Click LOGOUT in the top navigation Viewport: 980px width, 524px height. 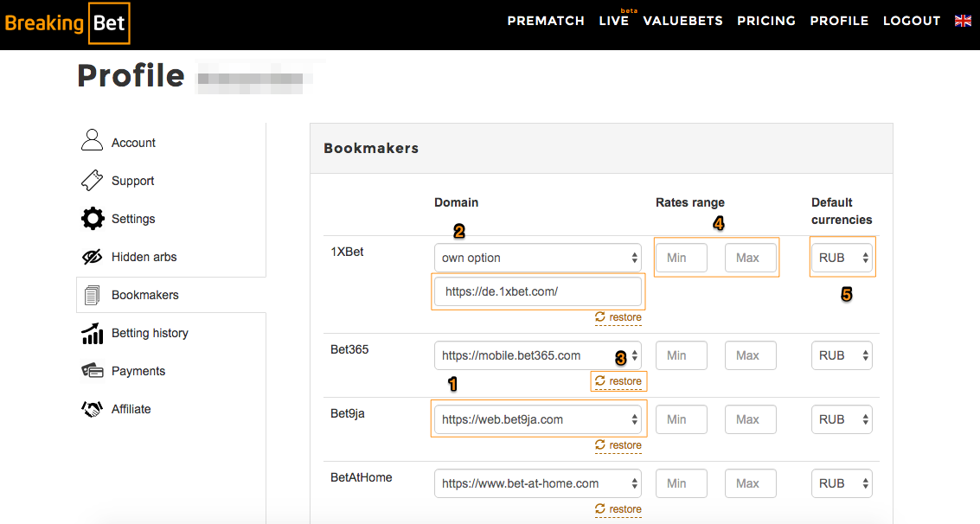point(912,22)
